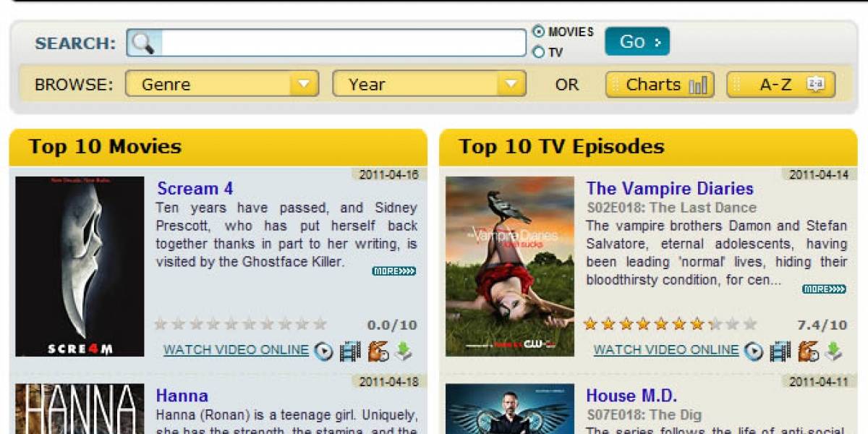The image size is (868, 434).
Task: Click the date '2011-04-11' on House M.D.
Action: tap(819, 381)
